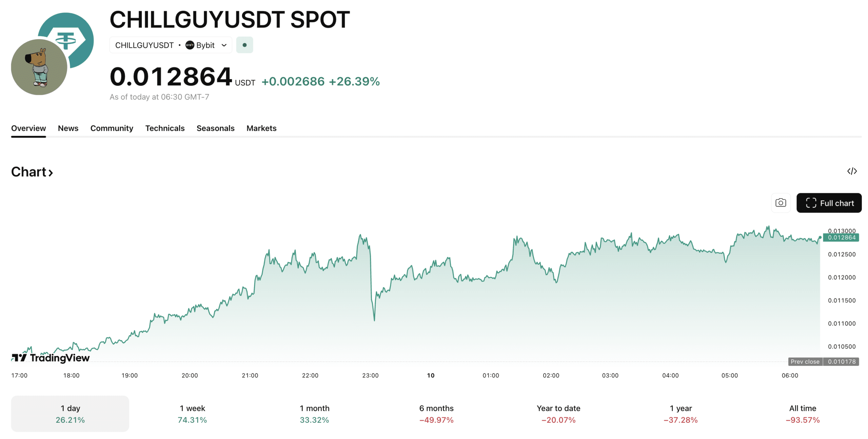Select the 6 months range
Viewport: 868px width, 439px height.
coord(436,414)
